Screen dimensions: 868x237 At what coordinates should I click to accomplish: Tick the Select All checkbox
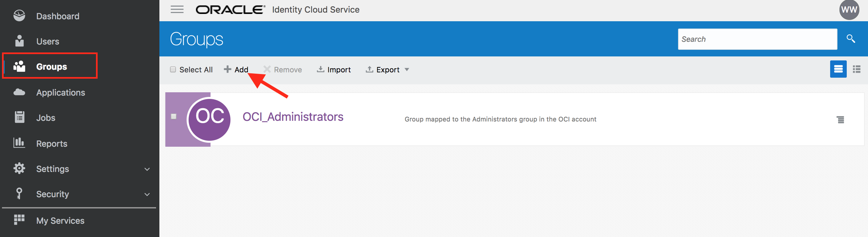[173, 69]
